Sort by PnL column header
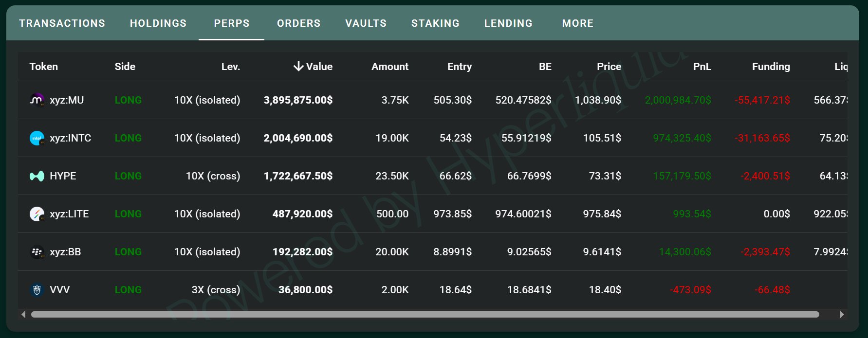The image size is (868, 338). point(702,67)
